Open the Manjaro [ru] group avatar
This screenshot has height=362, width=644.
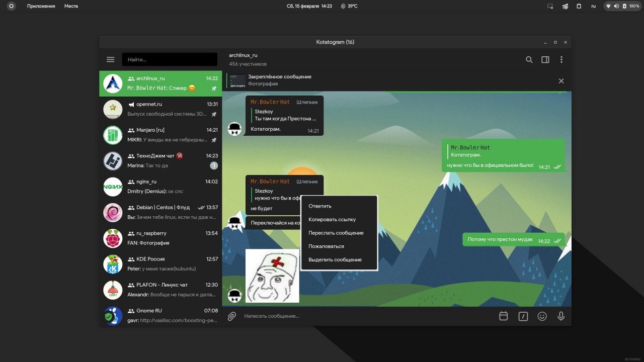(x=113, y=135)
